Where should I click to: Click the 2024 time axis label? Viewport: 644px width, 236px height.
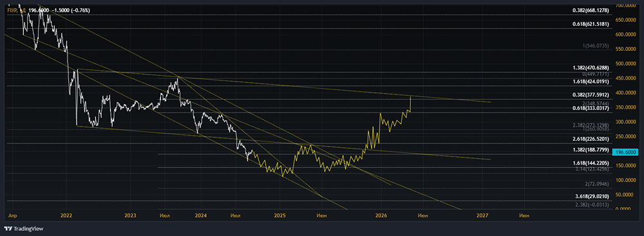coord(200,215)
